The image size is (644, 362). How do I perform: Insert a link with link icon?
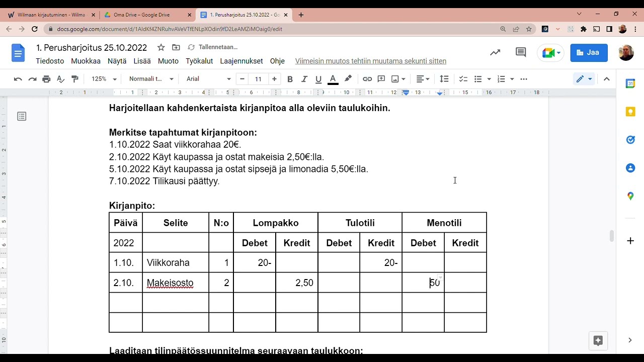tap(367, 79)
